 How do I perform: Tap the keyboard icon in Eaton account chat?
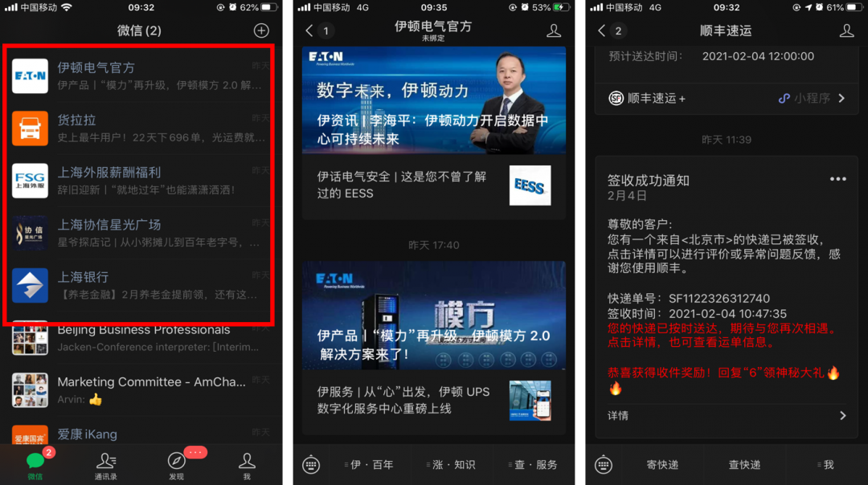coord(311,464)
